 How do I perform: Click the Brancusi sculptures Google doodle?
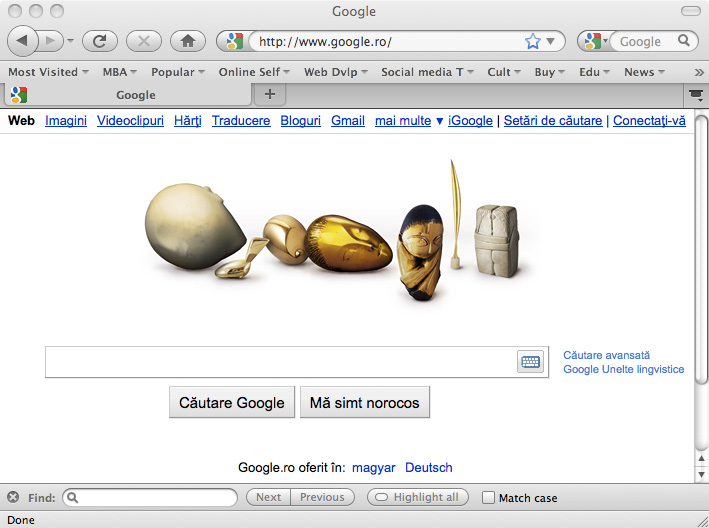click(332, 231)
